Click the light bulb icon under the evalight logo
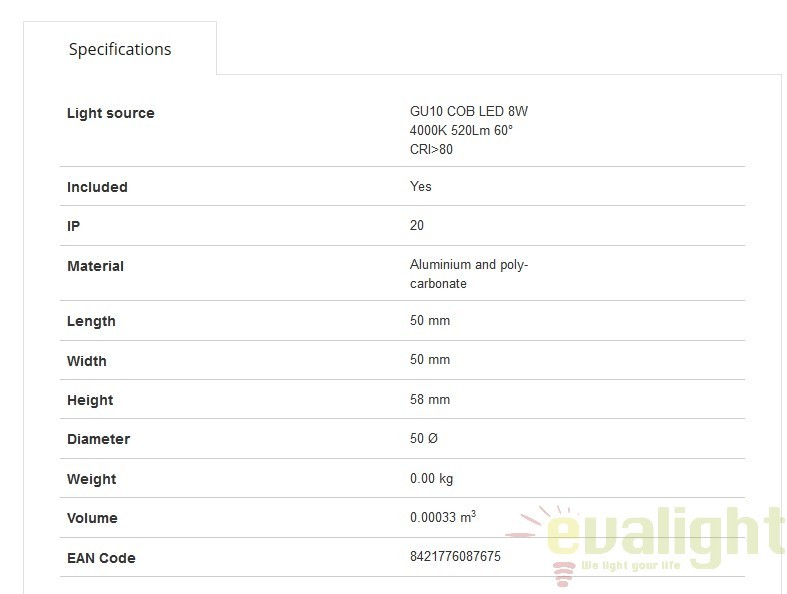787x594 pixels. pos(564,574)
